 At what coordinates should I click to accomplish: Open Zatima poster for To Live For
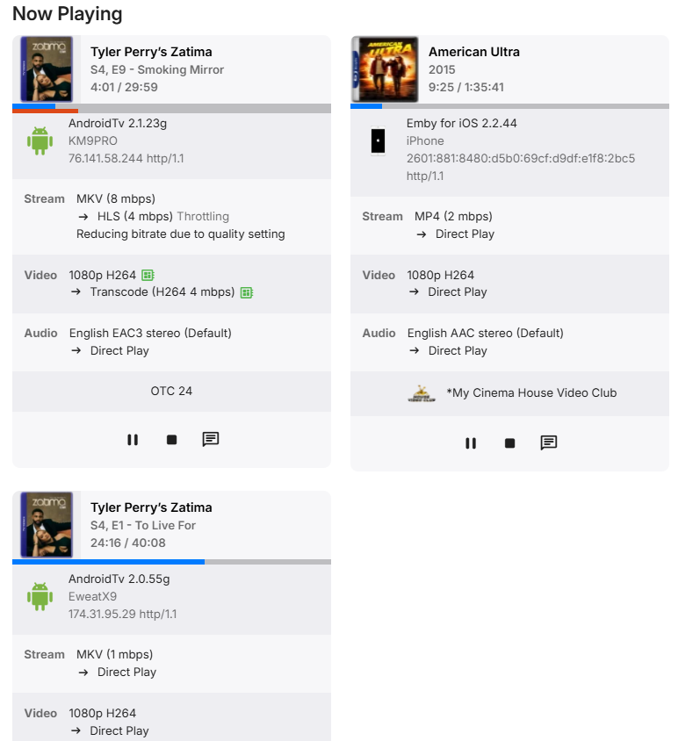pyautogui.click(x=47, y=524)
